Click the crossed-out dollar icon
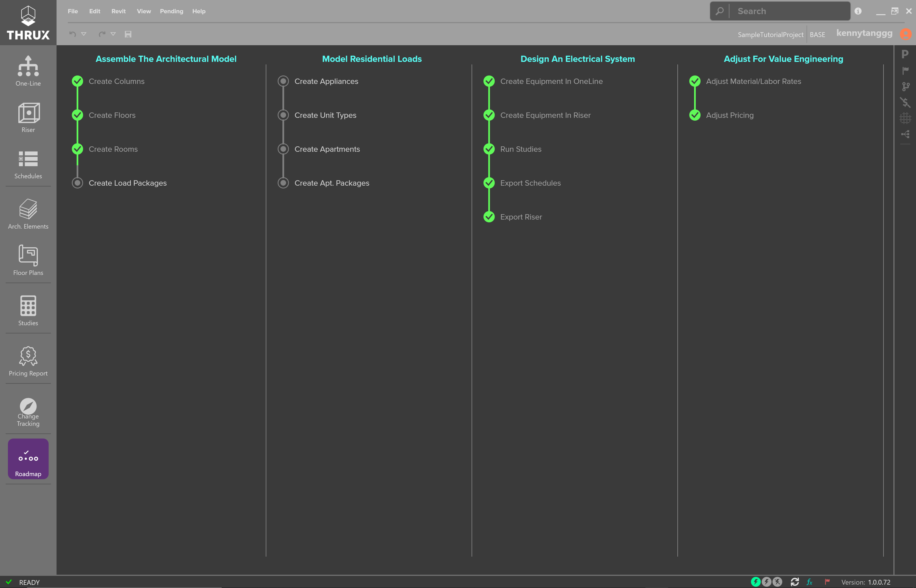916x588 pixels. tap(905, 102)
